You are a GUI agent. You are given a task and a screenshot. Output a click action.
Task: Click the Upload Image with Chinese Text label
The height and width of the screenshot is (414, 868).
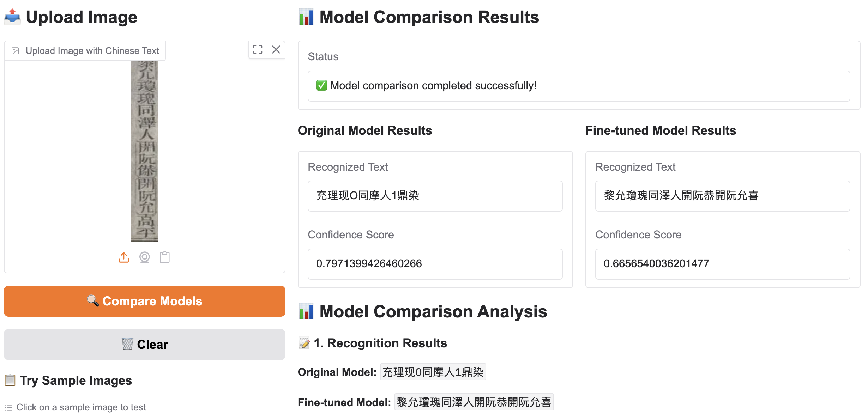(92, 51)
